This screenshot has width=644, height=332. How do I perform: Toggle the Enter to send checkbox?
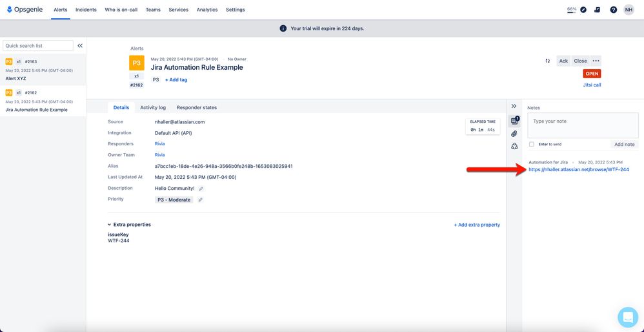click(x=532, y=144)
